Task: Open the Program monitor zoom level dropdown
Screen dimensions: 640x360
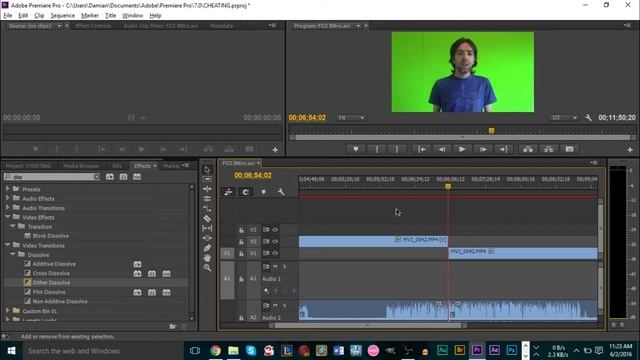Action: click(x=351, y=118)
